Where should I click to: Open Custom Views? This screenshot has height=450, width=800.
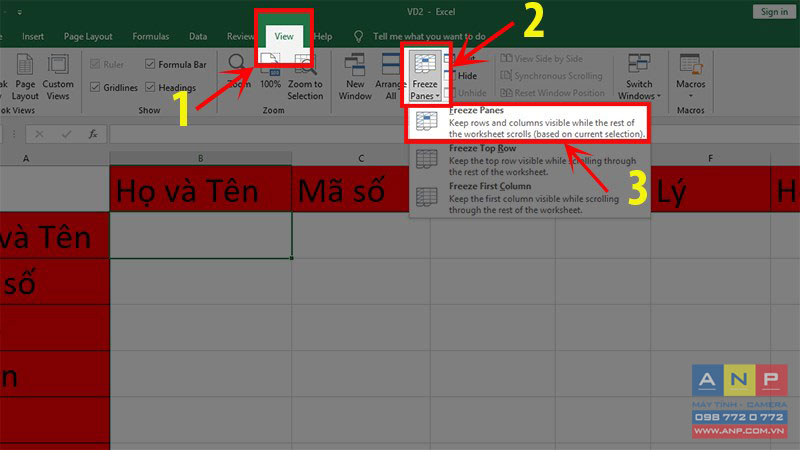coord(58,78)
